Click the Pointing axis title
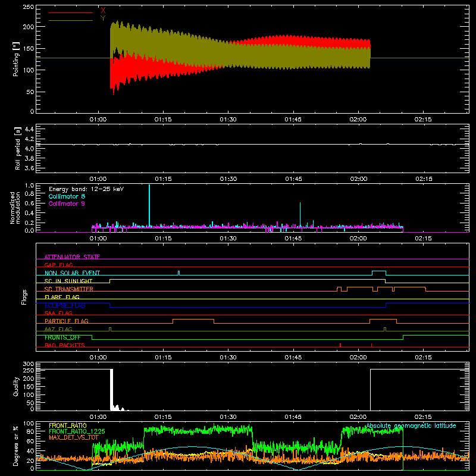 (x=16, y=59)
